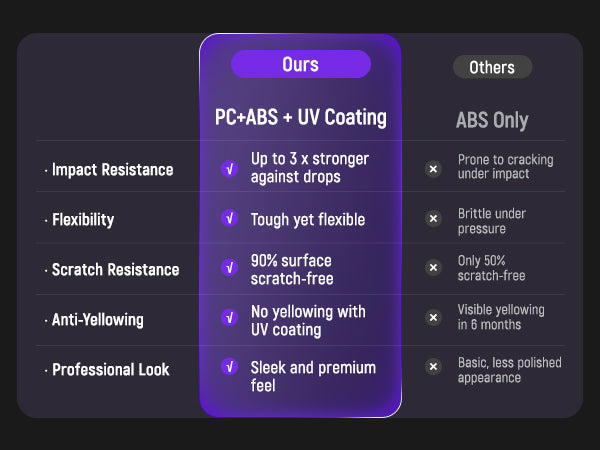Select the Flexibility row label
This screenshot has height=450, width=600.
82,220
